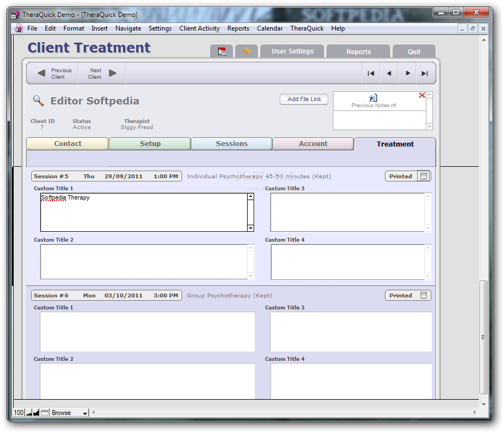Click the TheraQuick title bar app icon
The height and width of the screenshot is (433, 504).
[15, 14]
